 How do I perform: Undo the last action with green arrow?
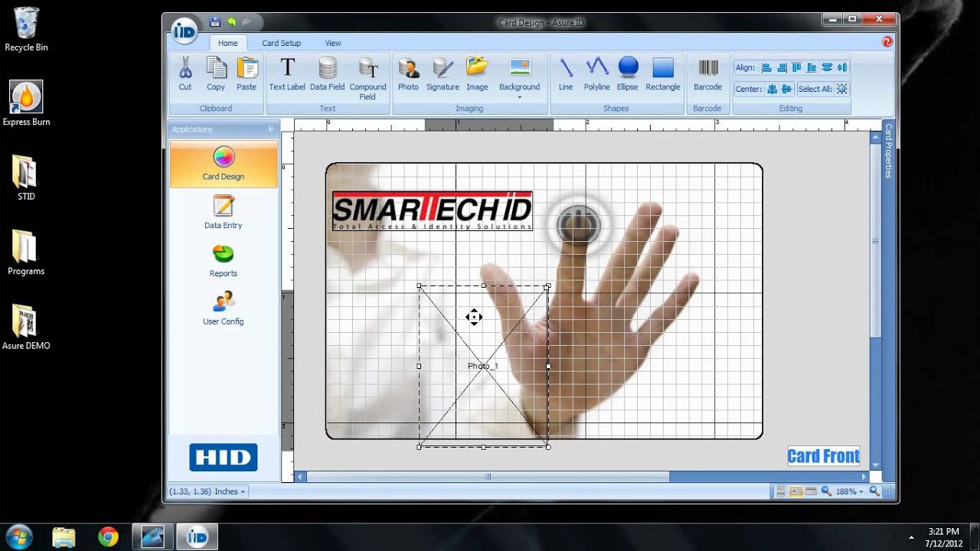point(231,22)
